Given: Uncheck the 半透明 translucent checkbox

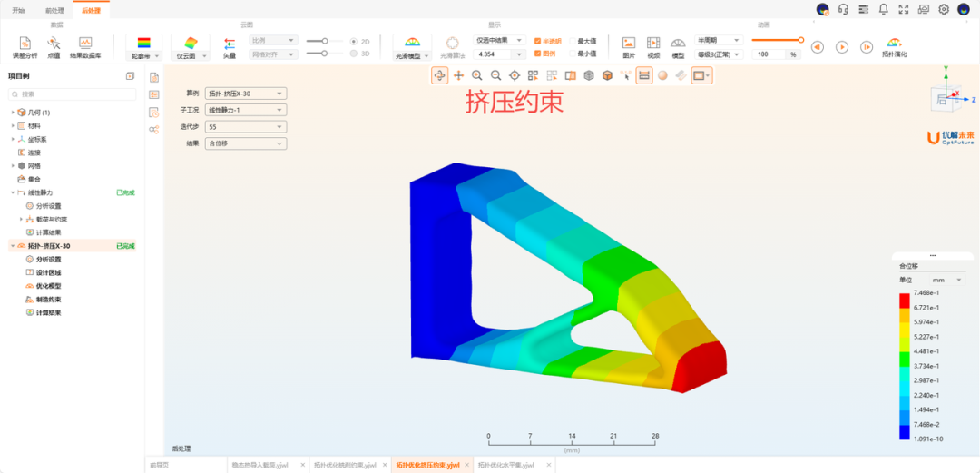Looking at the screenshot, I should coord(538,41).
